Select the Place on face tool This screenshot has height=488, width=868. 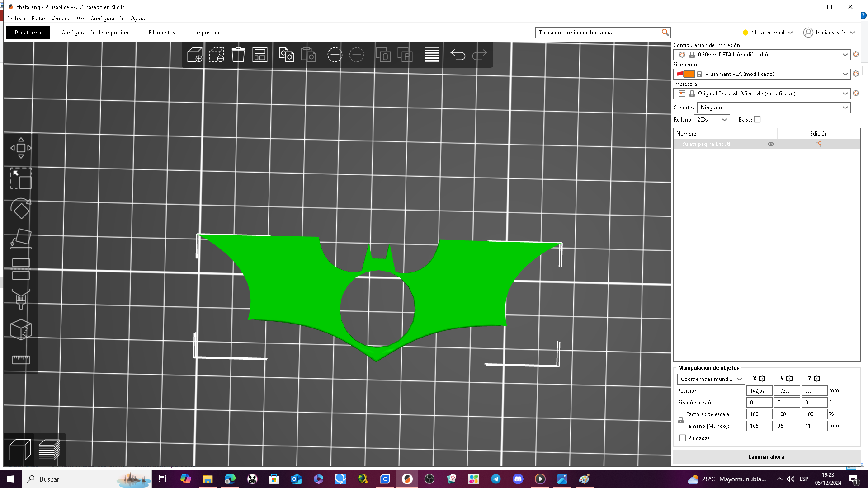click(21, 239)
